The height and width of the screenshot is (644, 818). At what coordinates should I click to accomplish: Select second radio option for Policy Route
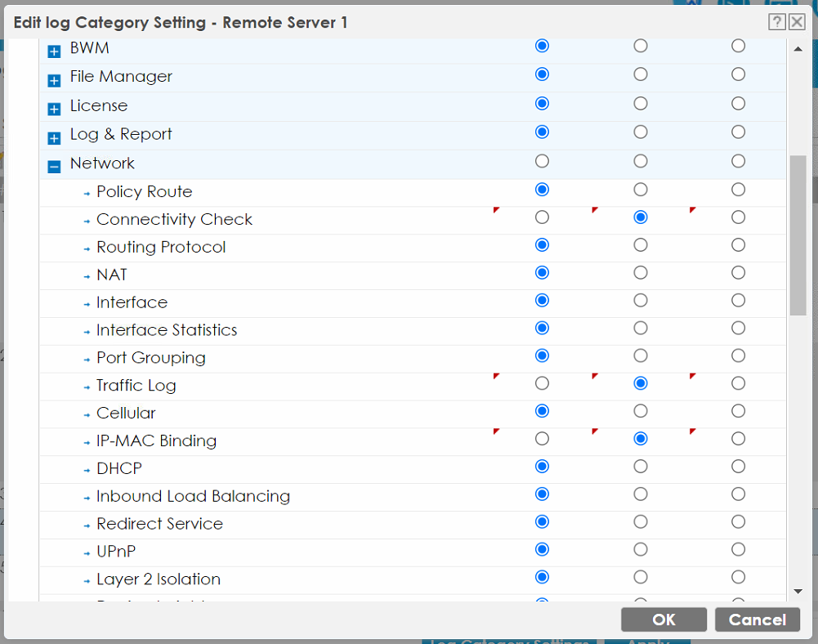point(641,190)
